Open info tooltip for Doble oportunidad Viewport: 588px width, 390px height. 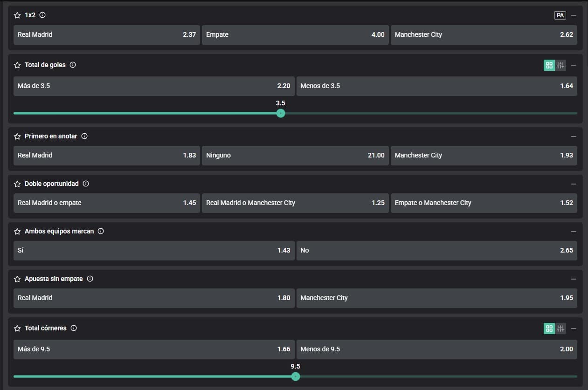tap(86, 184)
